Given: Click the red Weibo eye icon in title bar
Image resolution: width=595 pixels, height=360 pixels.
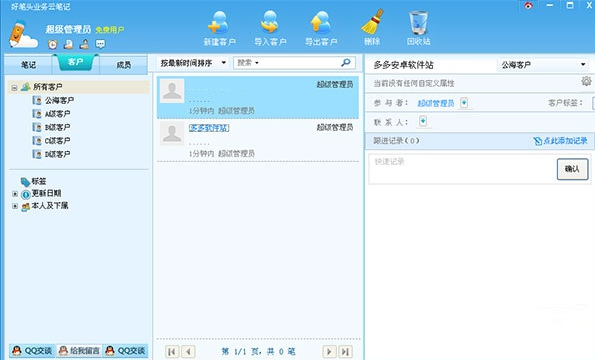Looking at the screenshot, I should click(x=528, y=5).
